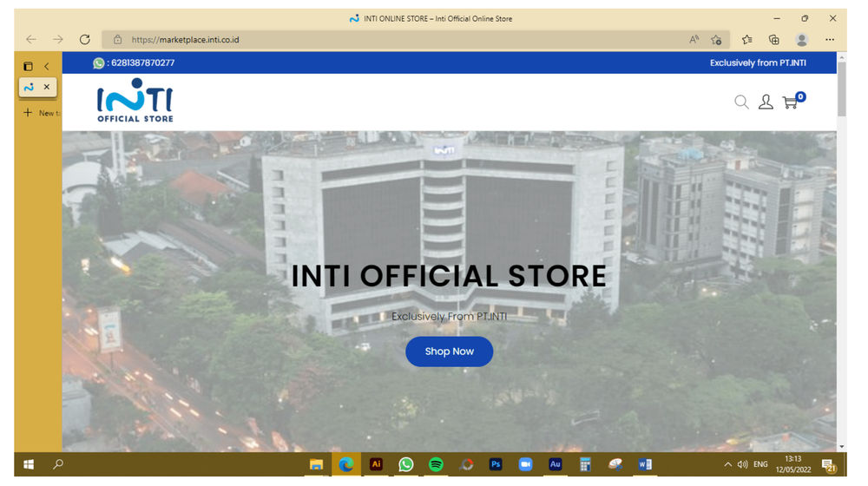Click the ENG language indicator
This screenshot has height=486, width=868.
click(x=760, y=464)
